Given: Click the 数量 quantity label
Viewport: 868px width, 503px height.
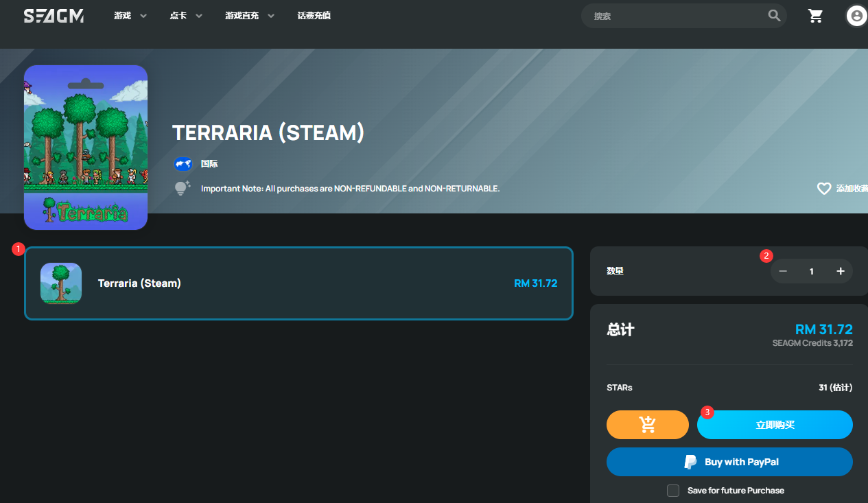Looking at the screenshot, I should pos(615,271).
